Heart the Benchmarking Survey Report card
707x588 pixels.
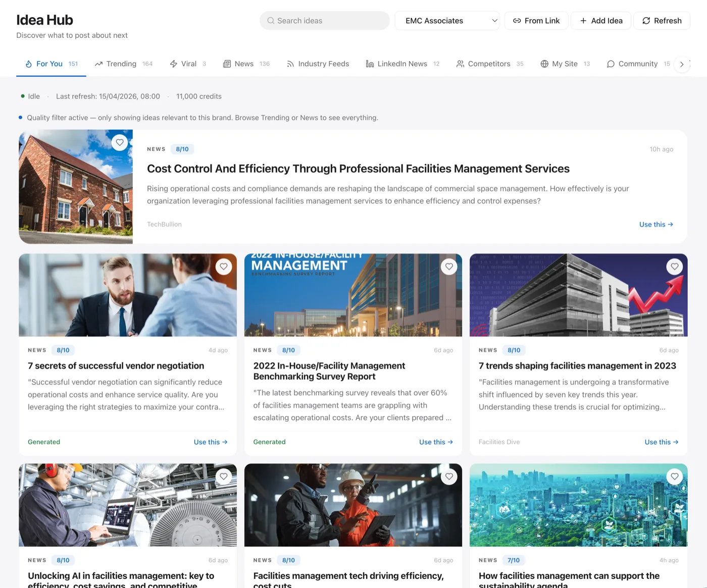click(x=449, y=266)
